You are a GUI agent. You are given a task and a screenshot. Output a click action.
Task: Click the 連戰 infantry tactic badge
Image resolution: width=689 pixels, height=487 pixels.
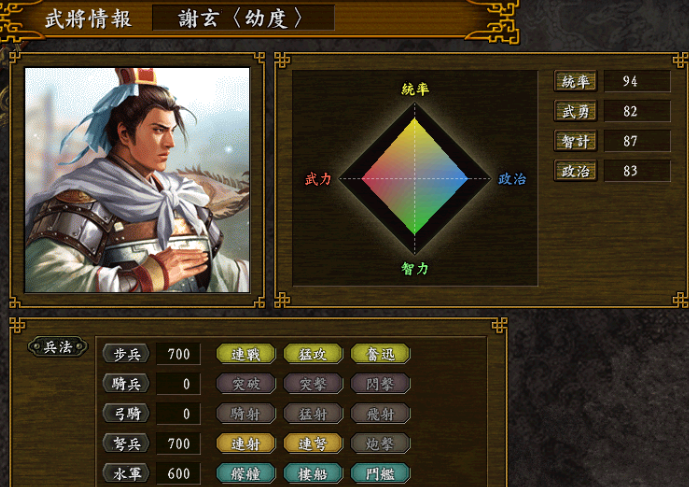coord(246,354)
